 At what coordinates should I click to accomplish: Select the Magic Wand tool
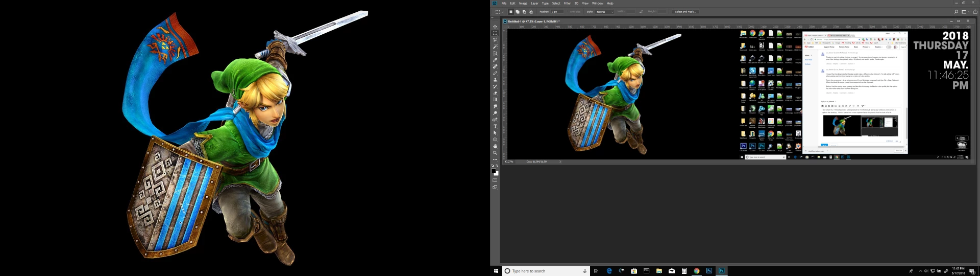coord(495,47)
